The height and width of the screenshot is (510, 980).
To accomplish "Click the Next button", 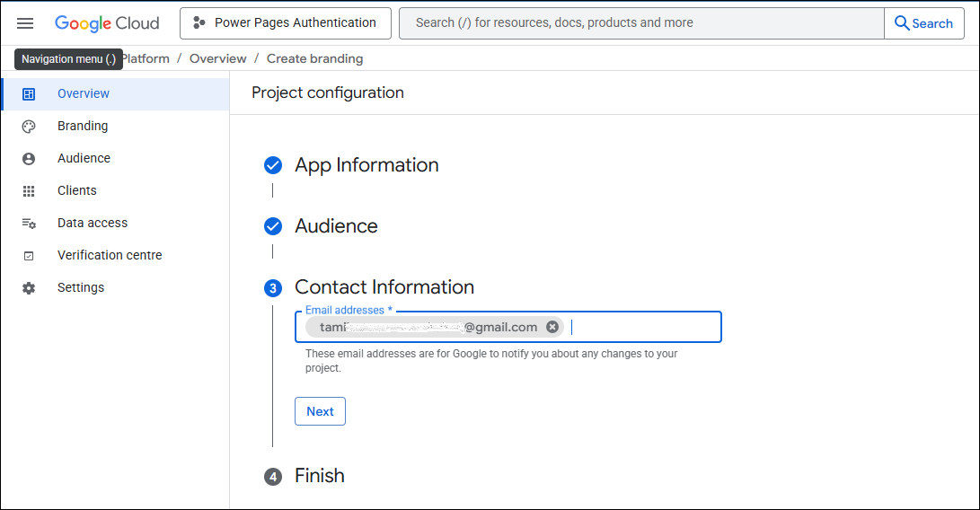I will tap(320, 411).
